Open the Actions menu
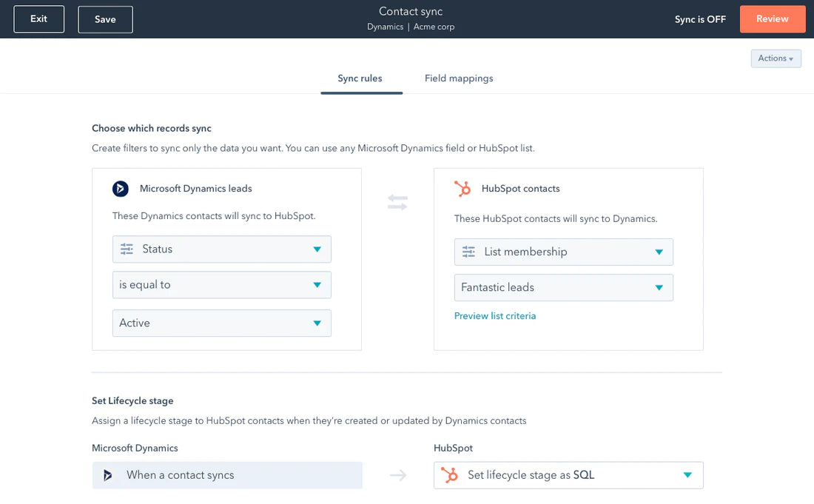This screenshot has width=814, height=504. 776,58
